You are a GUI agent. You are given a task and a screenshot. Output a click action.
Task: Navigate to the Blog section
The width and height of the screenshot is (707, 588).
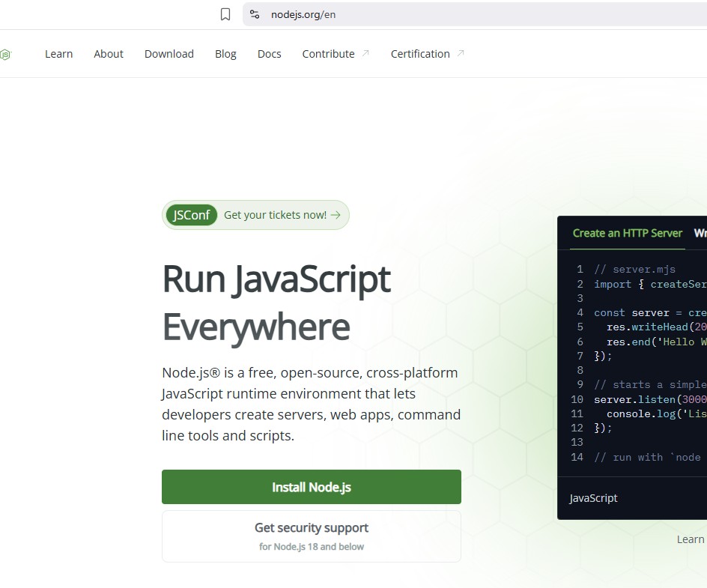225,54
